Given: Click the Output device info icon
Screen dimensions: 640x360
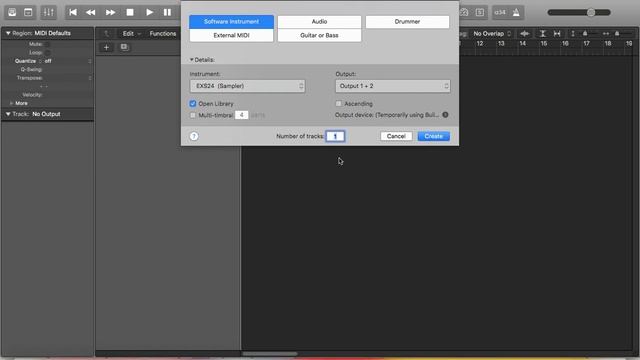Looking at the screenshot, I should [445, 115].
